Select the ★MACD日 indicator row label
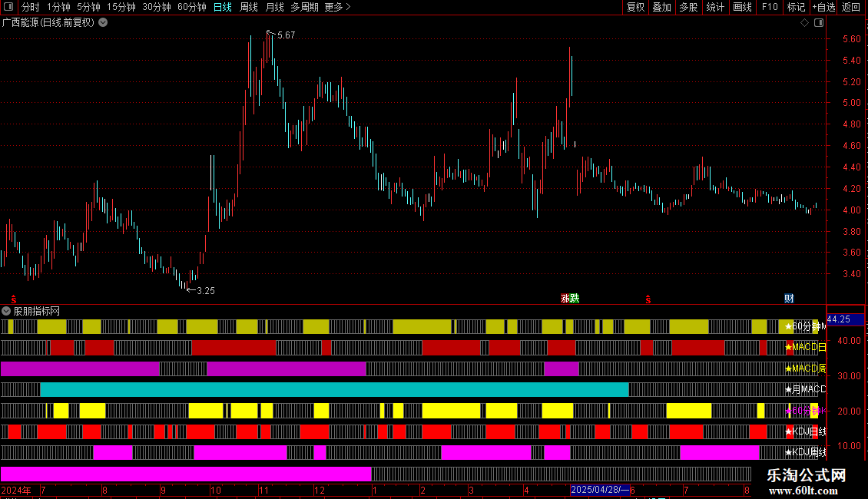The height and width of the screenshot is (499, 868). pyautogui.click(x=806, y=347)
